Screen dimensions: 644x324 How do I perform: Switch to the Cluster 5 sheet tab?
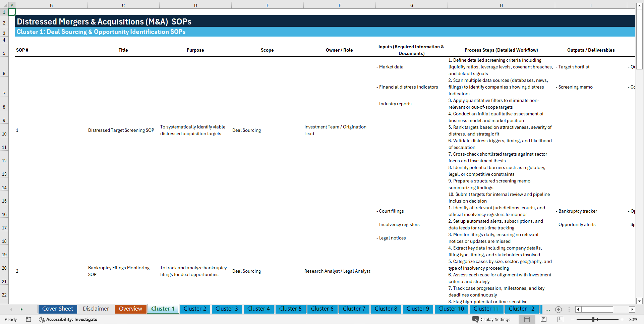click(290, 309)
